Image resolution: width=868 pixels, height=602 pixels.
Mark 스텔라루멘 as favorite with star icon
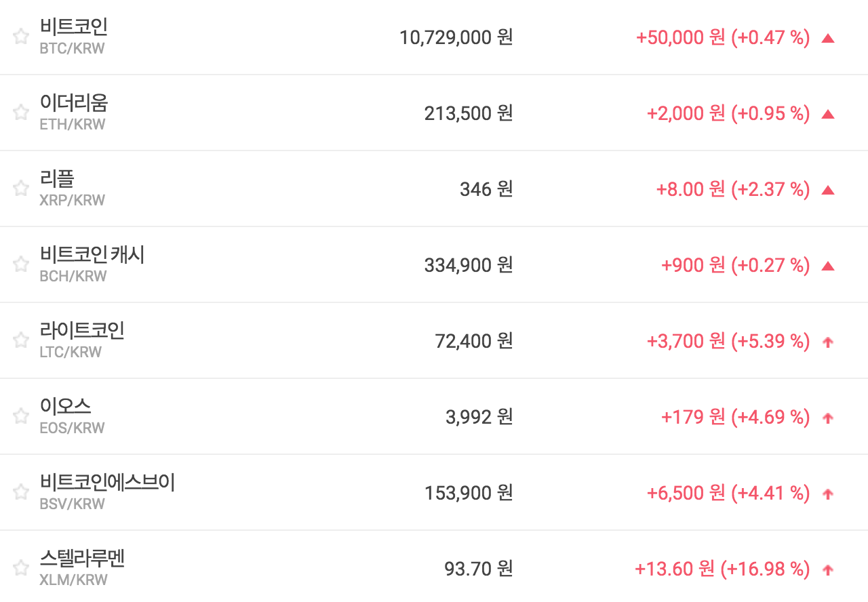(x=21, y=568)
